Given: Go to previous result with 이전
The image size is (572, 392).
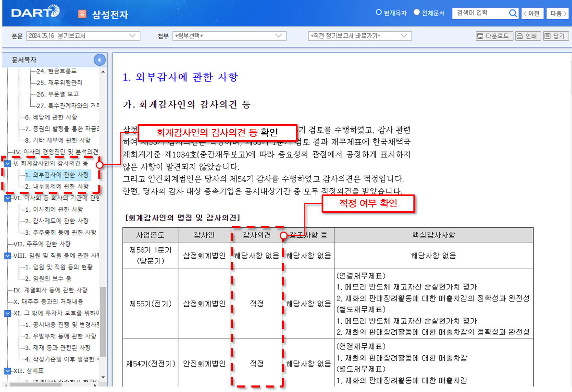Looking at the screenshot, I should 532,13.
